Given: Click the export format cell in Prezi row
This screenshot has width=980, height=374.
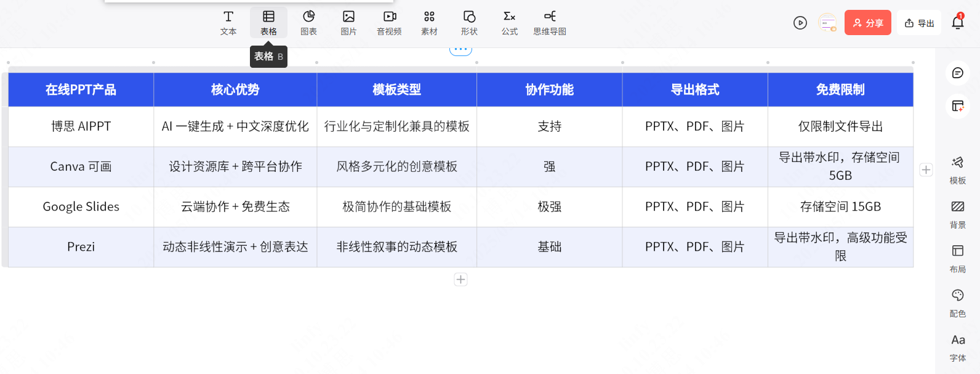Looking at the screenshot, I should [x=695, y=246].
